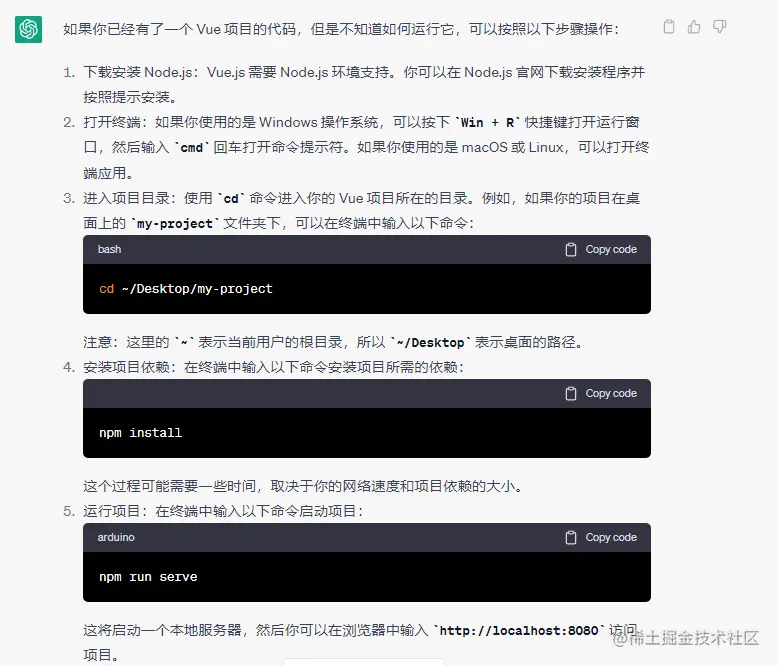Click the clipboard icon above npm install

[x=571, y=394]
